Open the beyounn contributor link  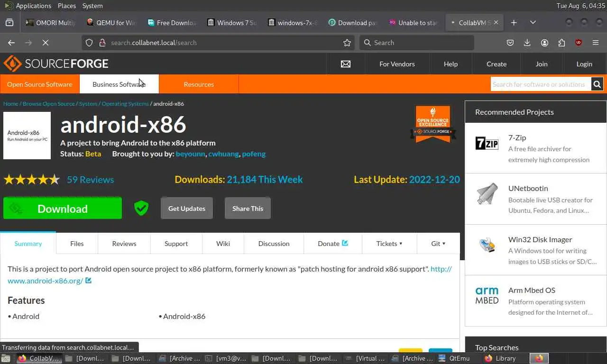[191, 154]
